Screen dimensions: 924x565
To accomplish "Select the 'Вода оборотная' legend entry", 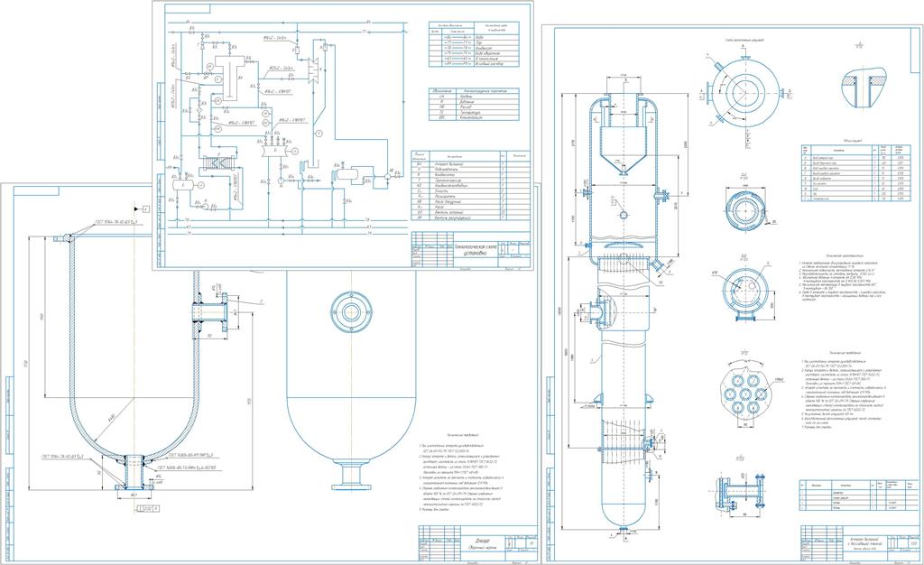I will pos(475,53).
